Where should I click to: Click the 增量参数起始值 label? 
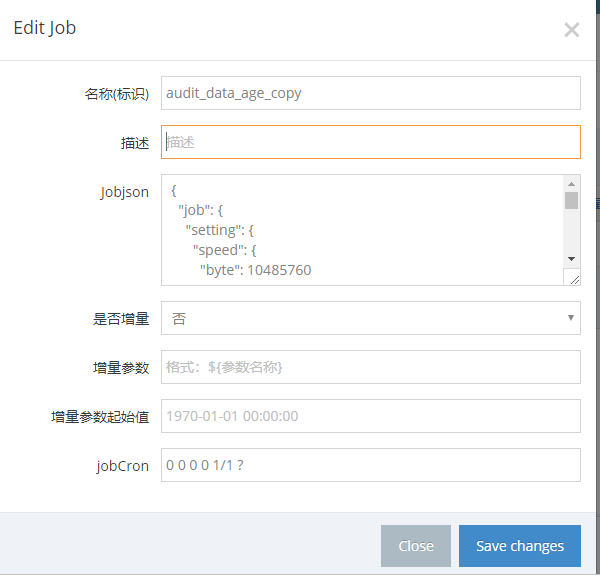click(100, 417)
